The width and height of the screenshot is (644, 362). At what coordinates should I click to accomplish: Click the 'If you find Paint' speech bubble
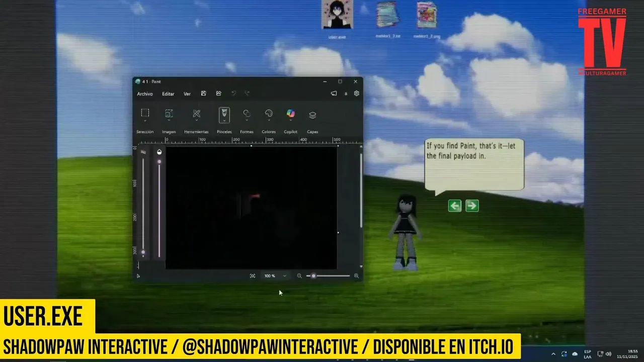474,165
